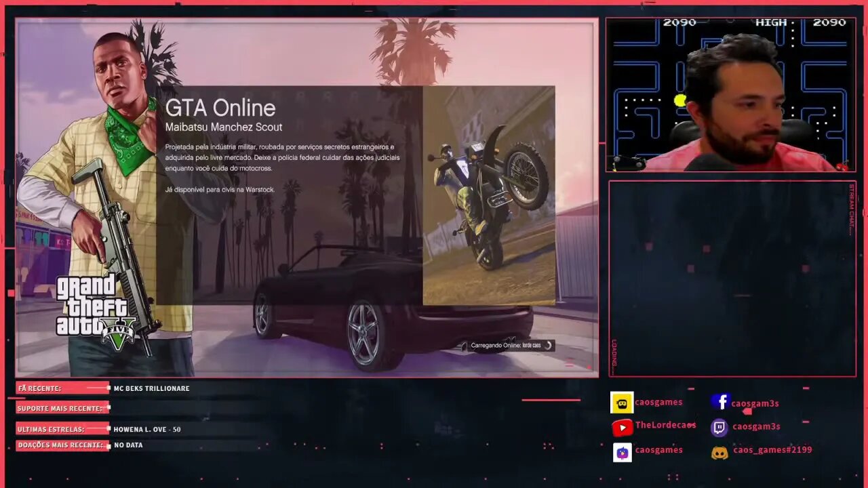This screenshot has height=488, width=868.
Task: Click the GTA Online heading
Action: [220, 108]
